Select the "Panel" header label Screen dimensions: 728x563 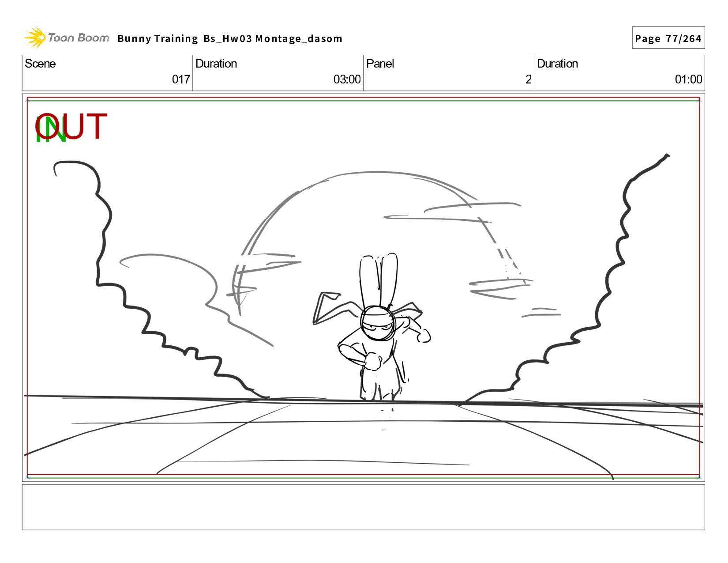tap(380, 64)
